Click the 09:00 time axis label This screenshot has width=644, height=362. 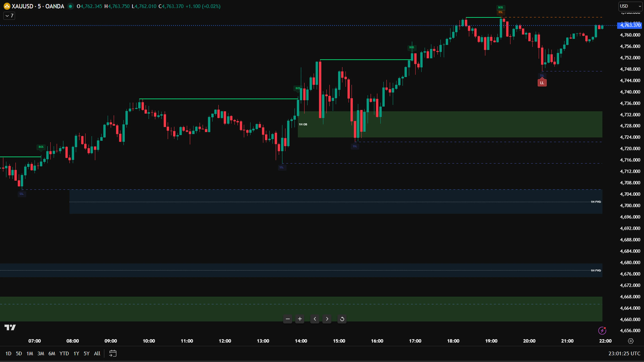[111, 341]
